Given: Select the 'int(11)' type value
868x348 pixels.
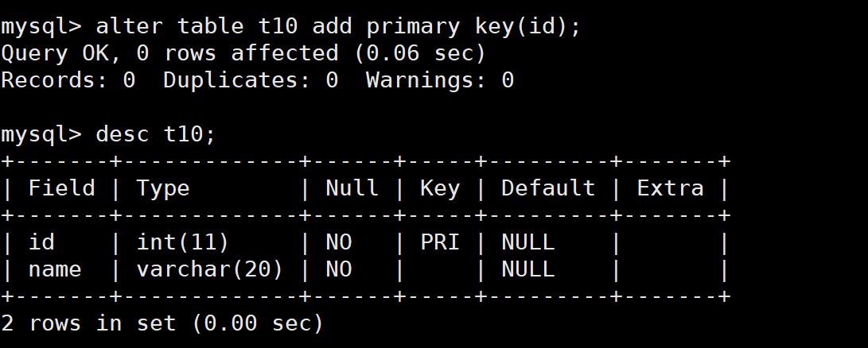Looking at the screenshot, I should [182, 242].
